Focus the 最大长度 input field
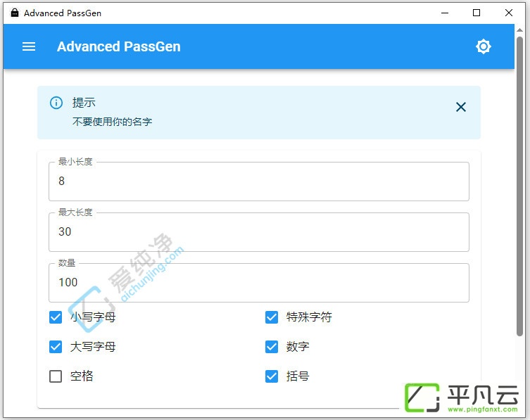 click(x=258, y=232)
